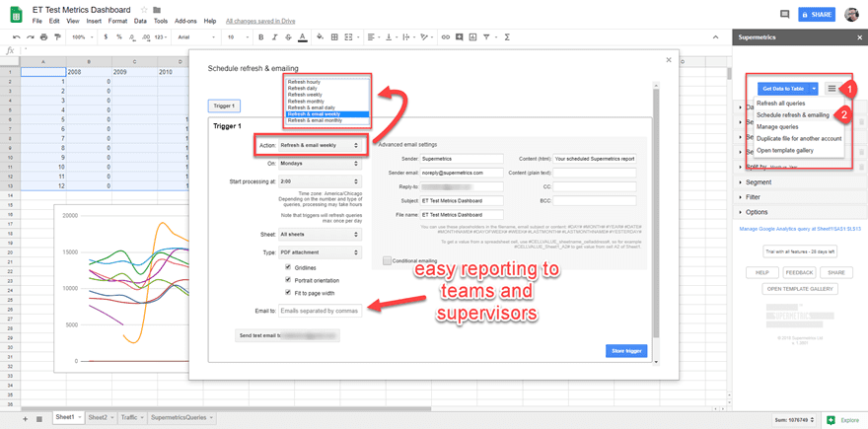Switch to the Sheet2 tab
Screen dimensions: 868x429
(x=101, y=417)
